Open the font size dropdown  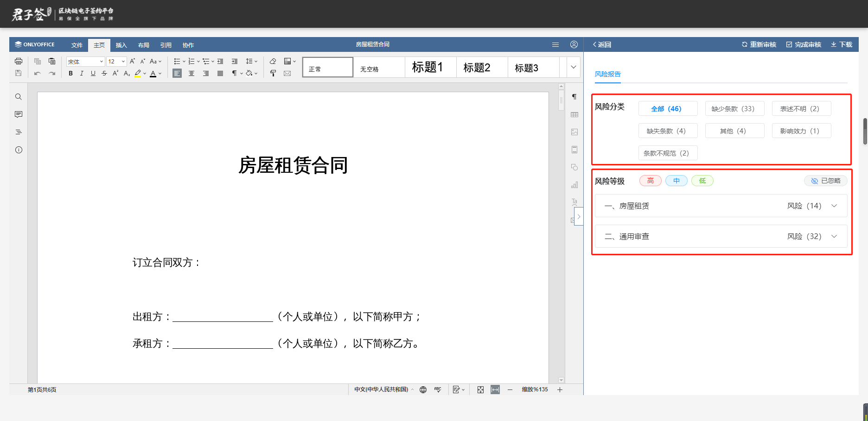[x=123, y=61]
